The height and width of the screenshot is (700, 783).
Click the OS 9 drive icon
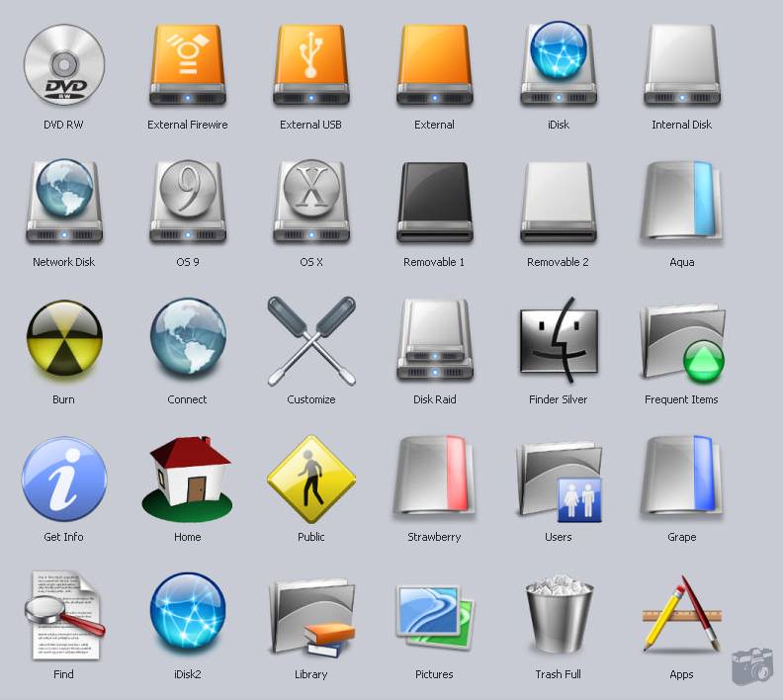[x=188, y=202]
